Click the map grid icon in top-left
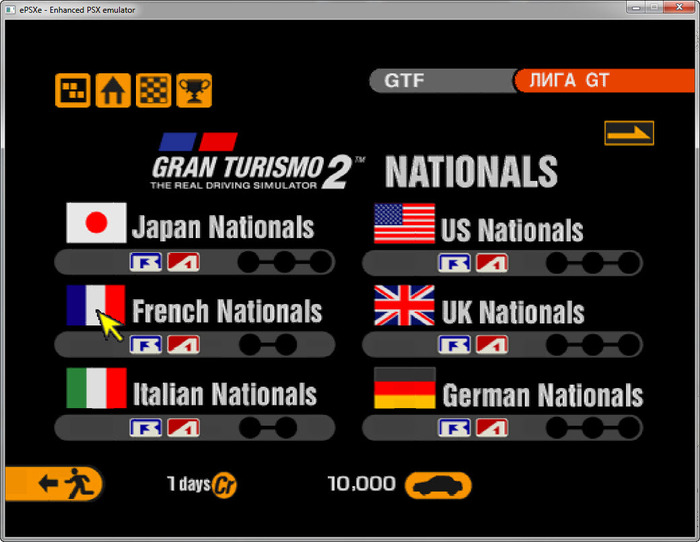Image resolution: width=700 pixels, height=542 pixels. (x=72, y=91)
